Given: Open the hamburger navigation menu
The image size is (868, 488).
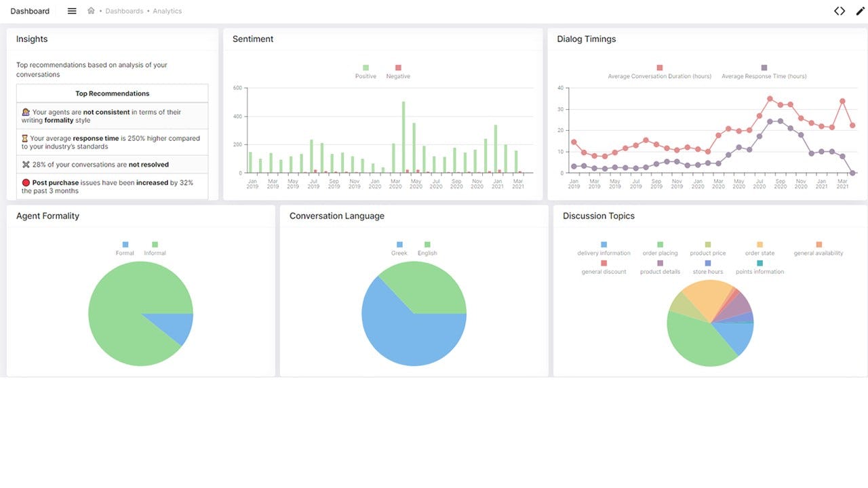Looking at the screenshot, I should click(x=71, y=10).
